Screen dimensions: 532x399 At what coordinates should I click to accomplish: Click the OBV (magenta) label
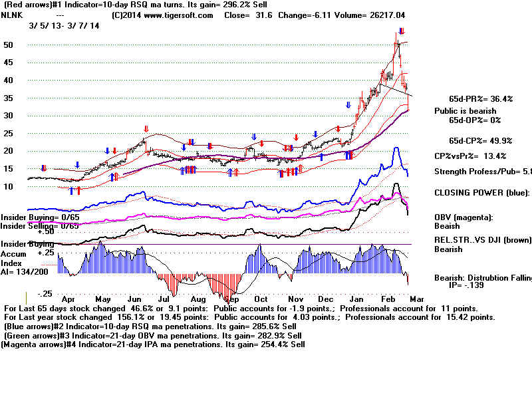click(x=464, y=218)
